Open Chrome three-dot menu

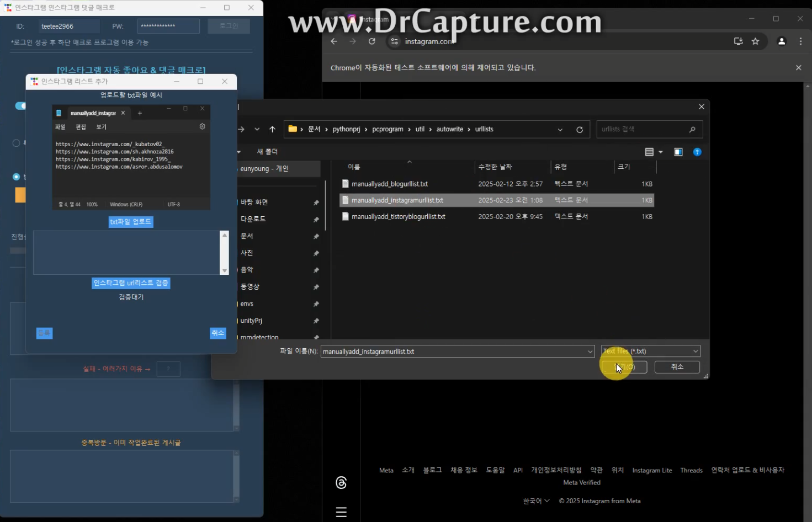pos(801,41)
